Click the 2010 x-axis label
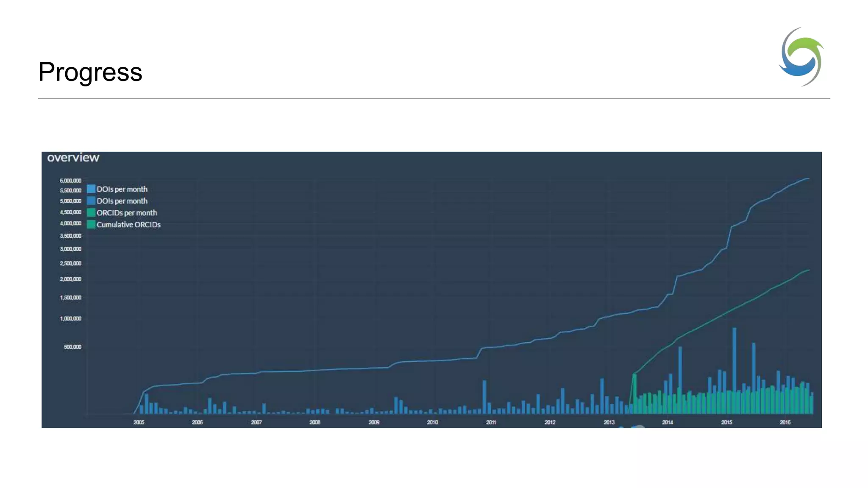The image size is (868, 488). pos(432,422)
